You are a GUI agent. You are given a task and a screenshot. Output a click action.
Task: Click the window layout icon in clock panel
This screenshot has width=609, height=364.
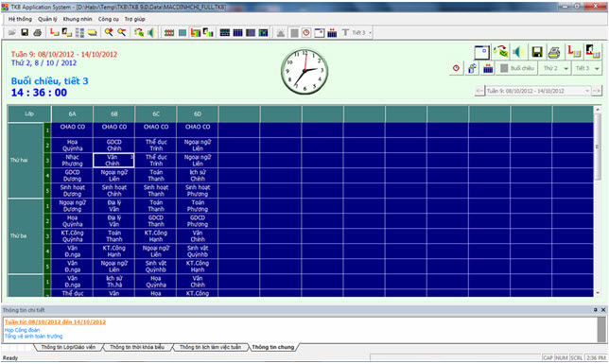tap(481, 52)
